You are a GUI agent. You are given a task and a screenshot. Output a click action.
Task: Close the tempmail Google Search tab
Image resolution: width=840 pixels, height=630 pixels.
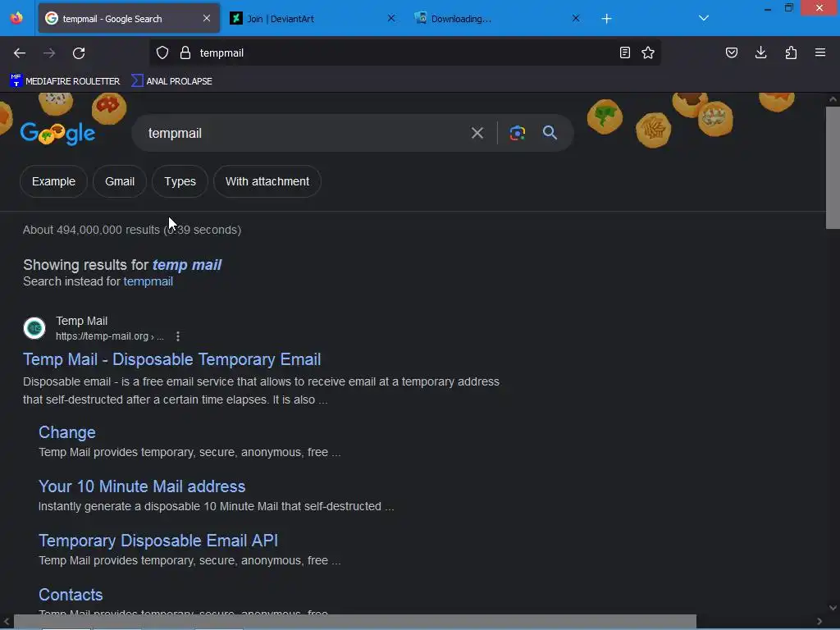tap(207, 18)
